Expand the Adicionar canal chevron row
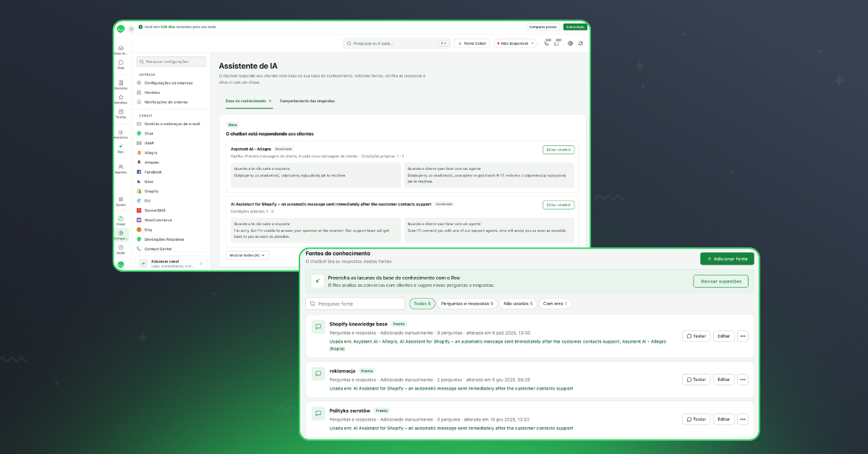Image resolution: width=868 pixels, height=454 pixels. pyautogui.click(x=172, y=263)
